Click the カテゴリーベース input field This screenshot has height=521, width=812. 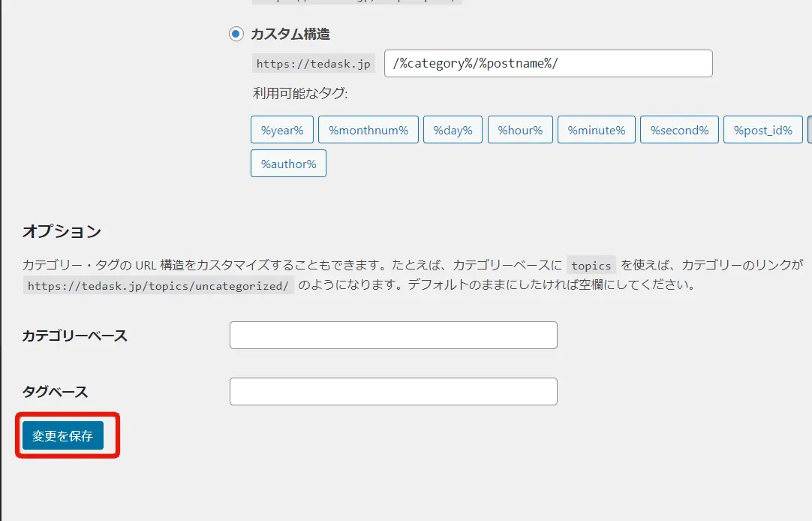pyautogui.click(x=392, y=335)
